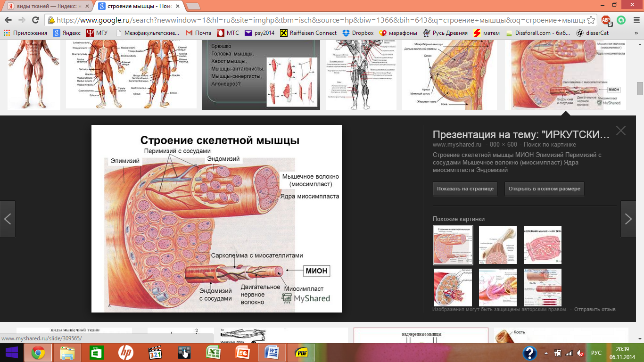Open the Почта Gmail bookmark
Viewport: 644px width, 362px height.
click(198, 33)
